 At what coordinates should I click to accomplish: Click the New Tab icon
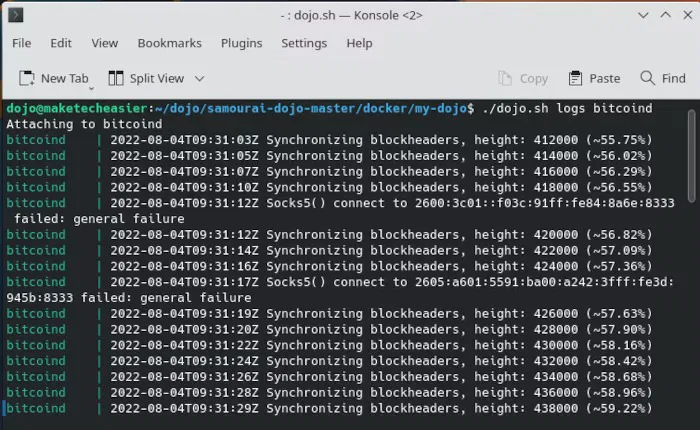click(27, 79)
